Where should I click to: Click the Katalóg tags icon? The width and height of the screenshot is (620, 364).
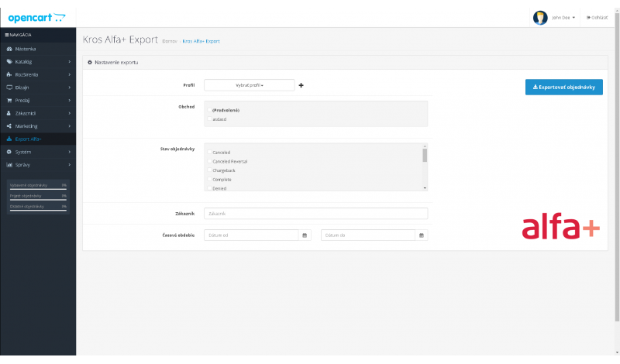pos(9,62)
